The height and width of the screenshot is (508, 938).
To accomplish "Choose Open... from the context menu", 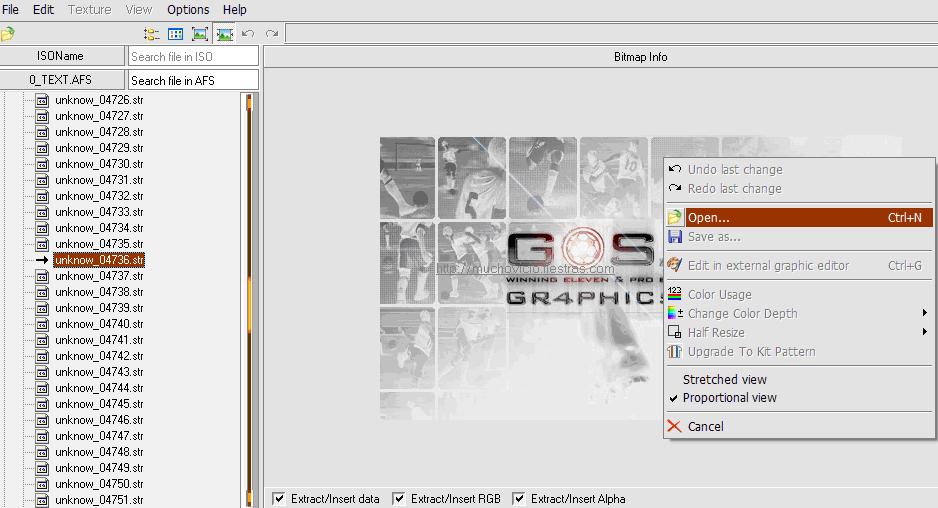I will 709,218.
